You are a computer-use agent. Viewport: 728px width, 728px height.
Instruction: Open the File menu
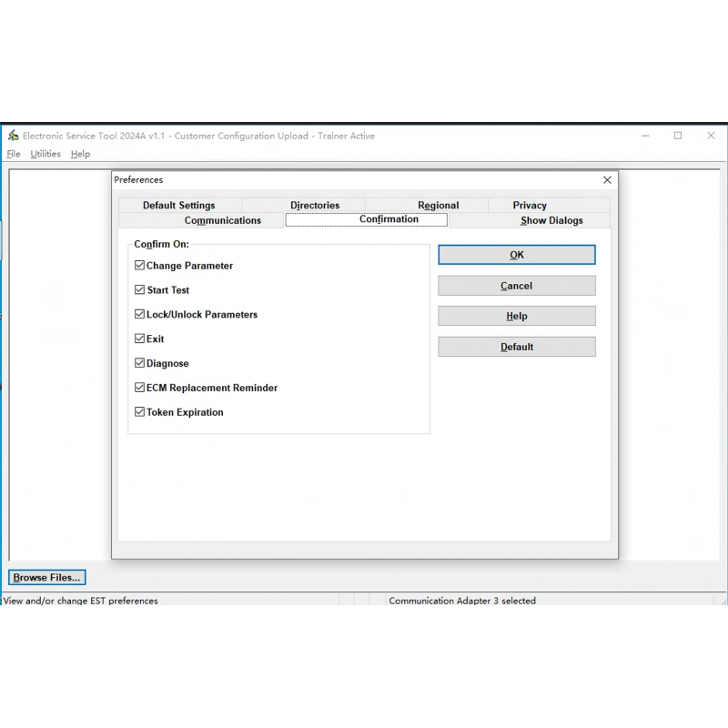[14, 154]
